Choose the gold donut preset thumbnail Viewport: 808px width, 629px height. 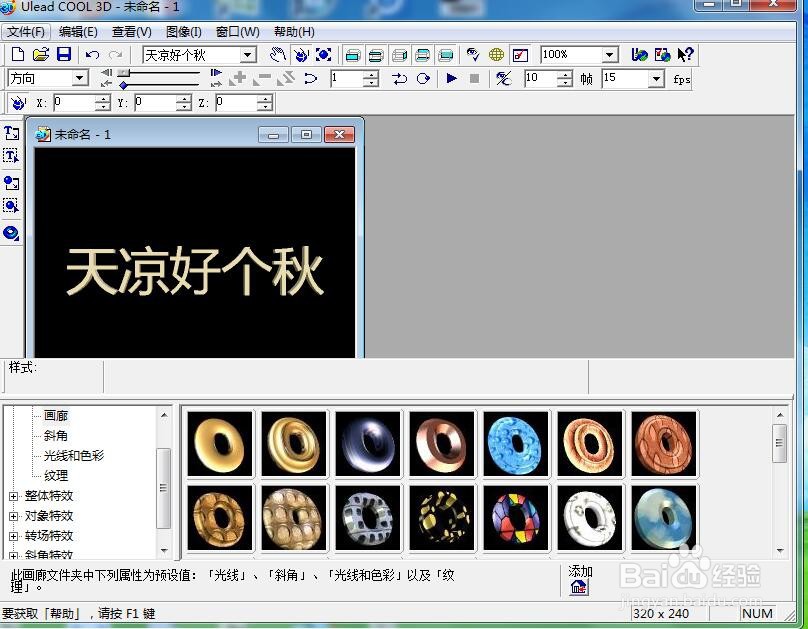(220, 444)
